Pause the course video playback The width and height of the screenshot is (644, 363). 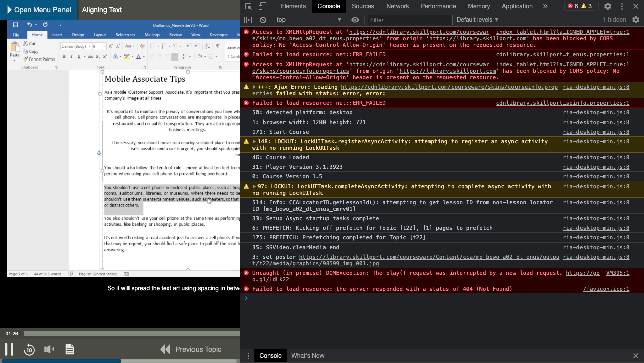9,349
